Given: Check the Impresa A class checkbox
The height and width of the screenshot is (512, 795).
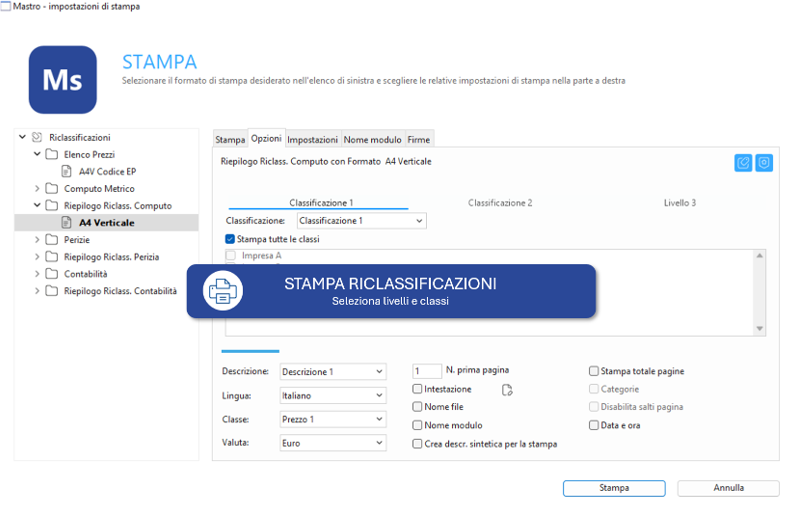Looking at the screenshot, I should point(231,255).
